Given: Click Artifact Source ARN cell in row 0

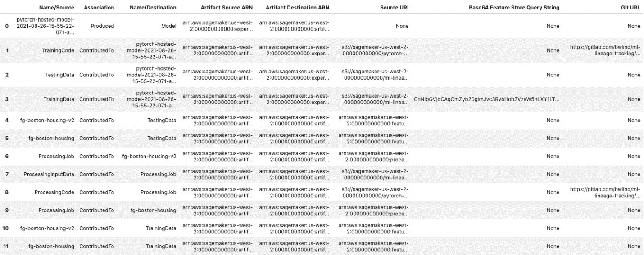Looking at the screenshot, I should pos(219,26).
